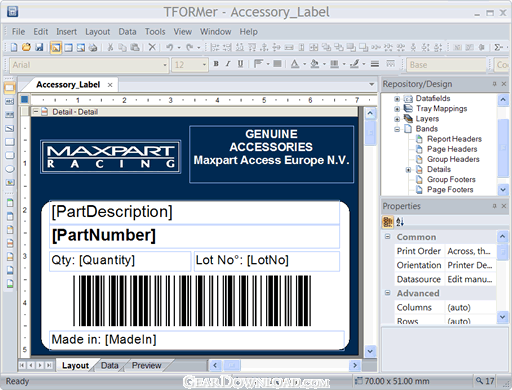Open the Base layer dropdown
Image resolution: width=512 pixels, height=390 pixels.
(446, 65)
